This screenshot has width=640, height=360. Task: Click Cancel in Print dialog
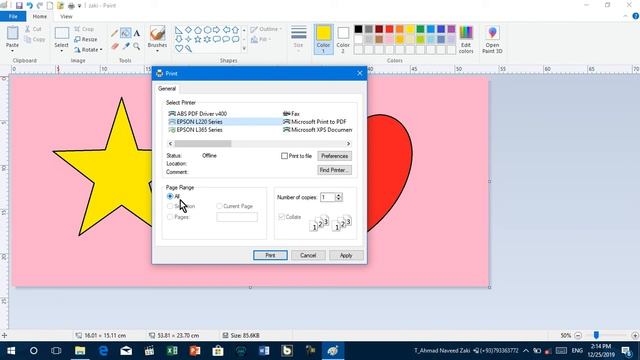click(x=308, y=255)
